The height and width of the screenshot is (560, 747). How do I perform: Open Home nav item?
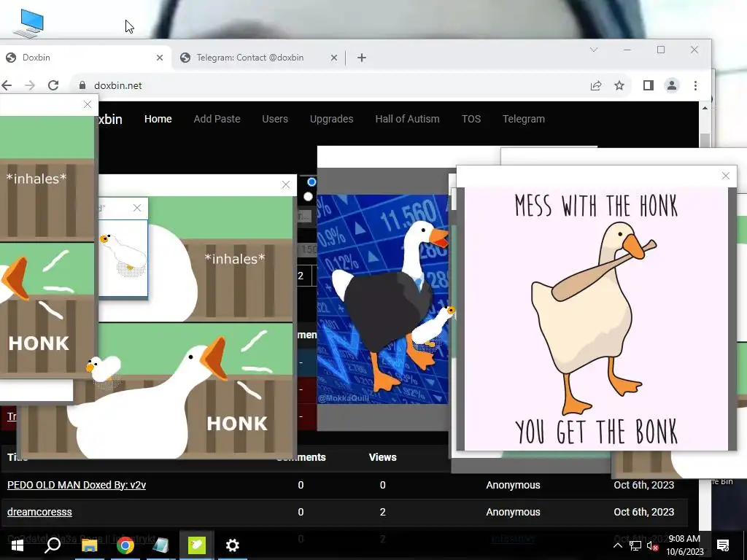point(158,119)
